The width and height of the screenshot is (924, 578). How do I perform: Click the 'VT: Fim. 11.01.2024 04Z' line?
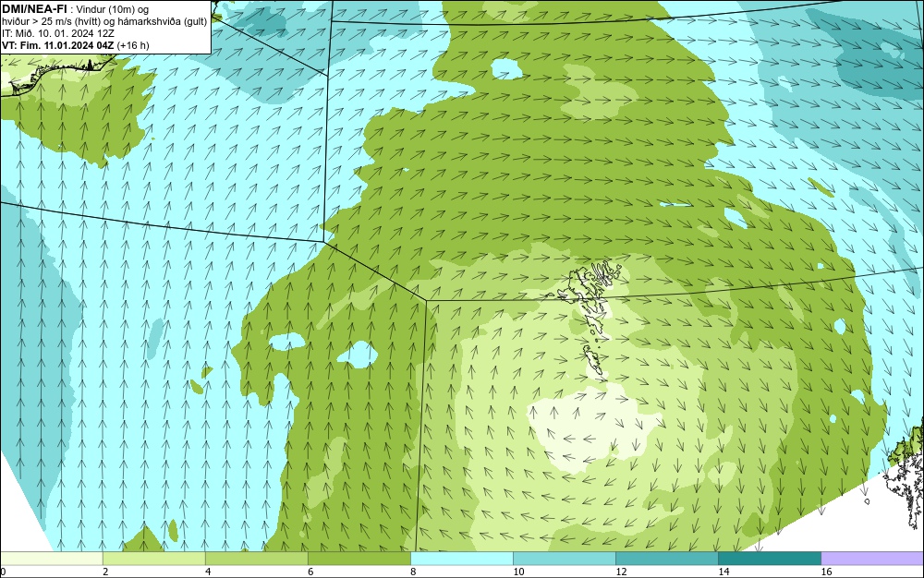click(57, 44)
